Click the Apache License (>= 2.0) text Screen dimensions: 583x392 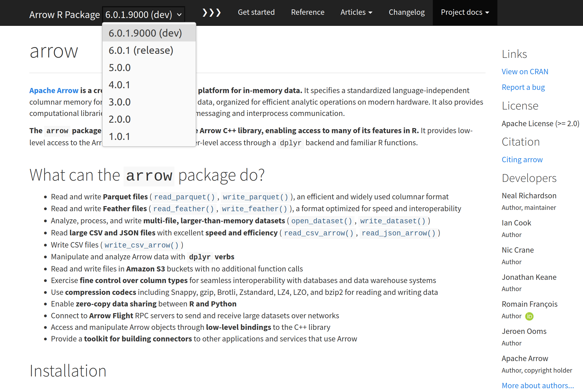tap(540, 123)
